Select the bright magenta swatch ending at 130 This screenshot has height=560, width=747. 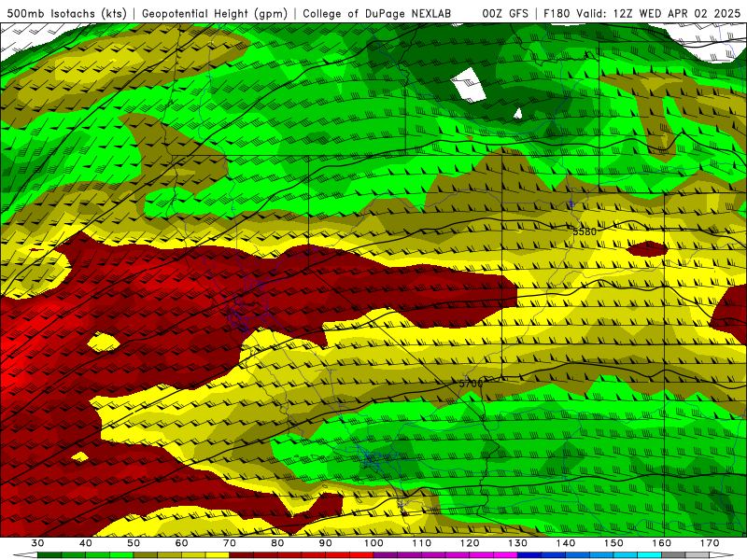tap(505, 555)
